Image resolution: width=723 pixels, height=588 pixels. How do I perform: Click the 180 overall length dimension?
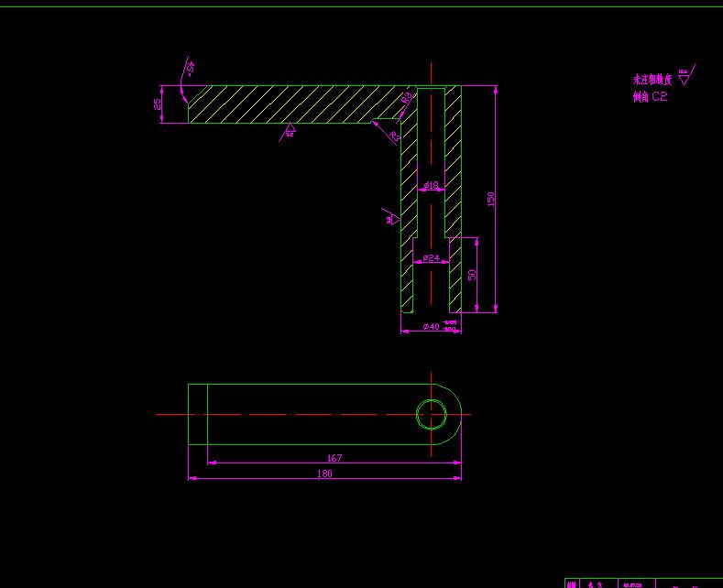(x=324, y=474)
